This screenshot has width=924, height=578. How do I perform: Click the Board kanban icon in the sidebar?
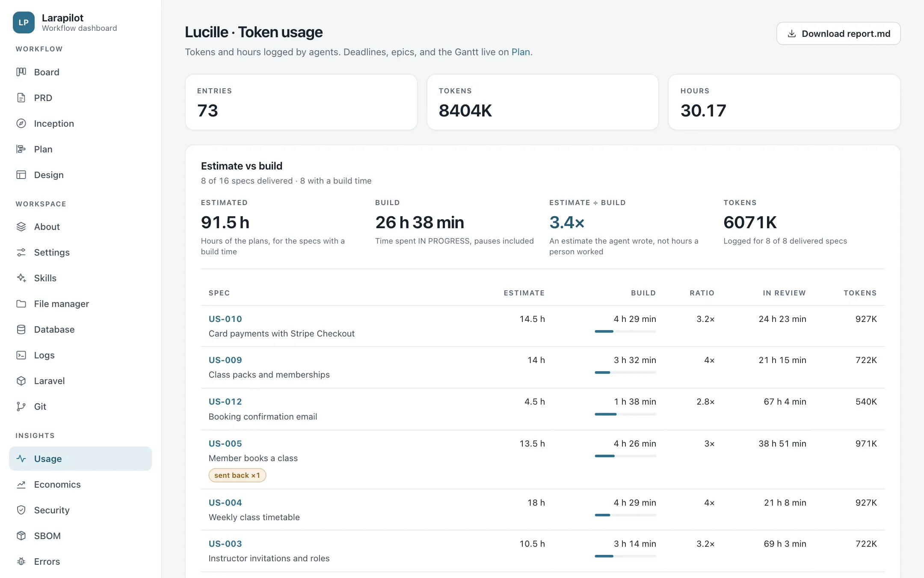(x=21, y=72)
